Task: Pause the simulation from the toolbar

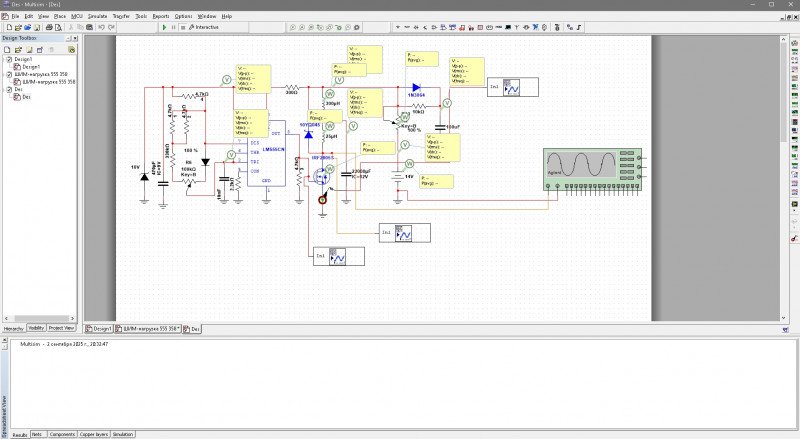Action: click(173, 28)
